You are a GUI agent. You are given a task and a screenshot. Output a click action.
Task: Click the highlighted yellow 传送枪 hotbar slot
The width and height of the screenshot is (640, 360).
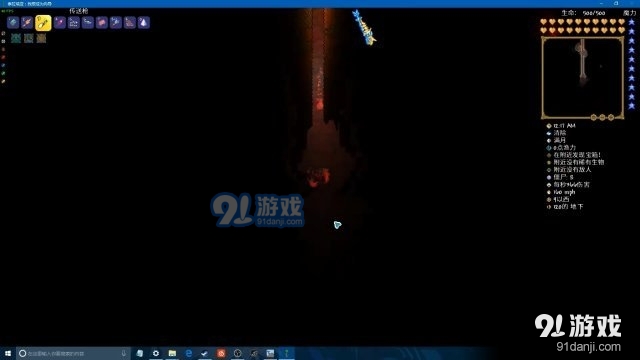point(43,23)
